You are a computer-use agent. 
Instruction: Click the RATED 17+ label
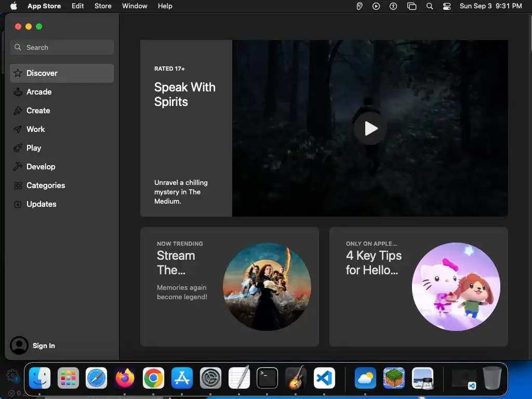tap(169, 69)
